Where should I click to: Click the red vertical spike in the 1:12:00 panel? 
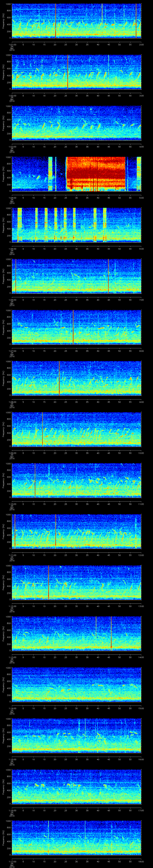coord(48,583)
